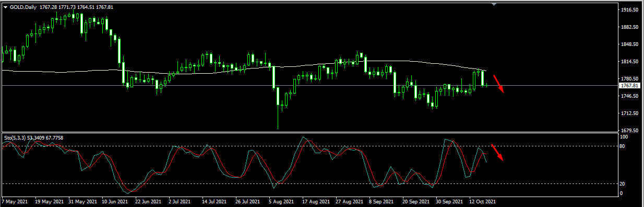Click the 30 Sep 2021 date label

tap(449, 201)
